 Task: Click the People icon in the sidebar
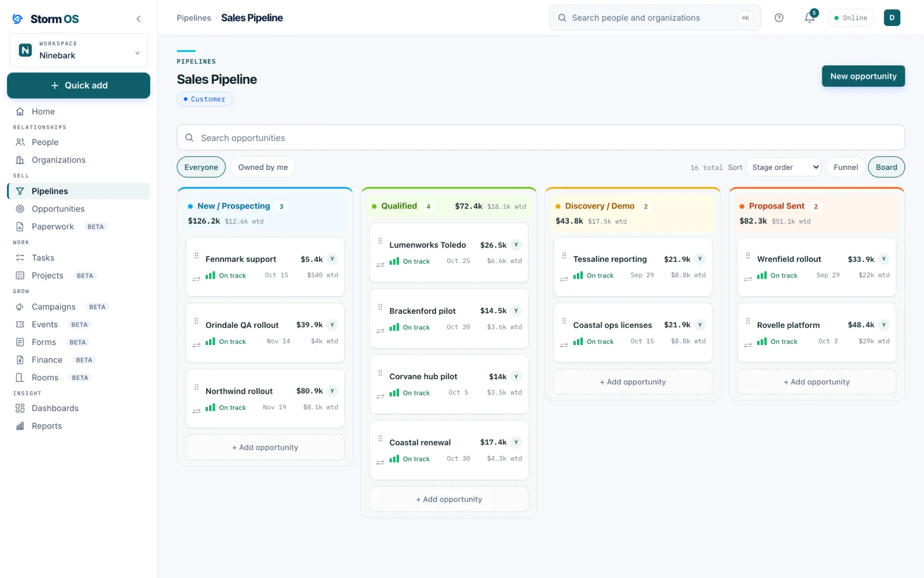20,142
